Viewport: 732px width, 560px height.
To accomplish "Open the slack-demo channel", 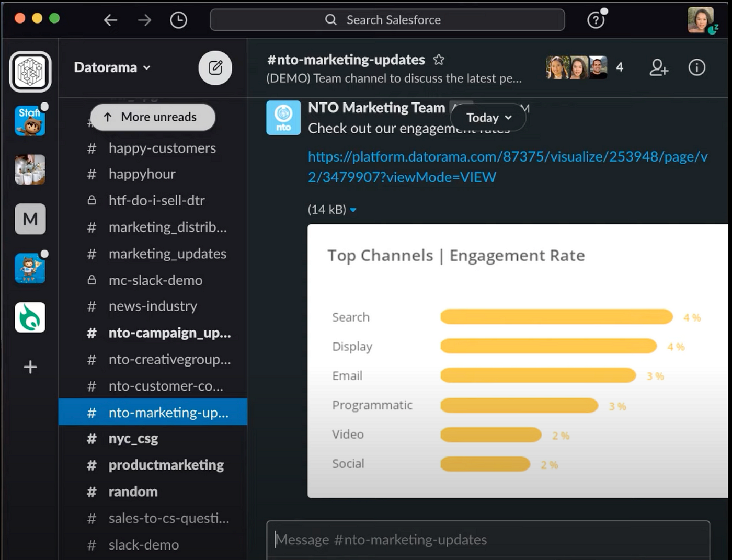I will (x=153, y=545).
